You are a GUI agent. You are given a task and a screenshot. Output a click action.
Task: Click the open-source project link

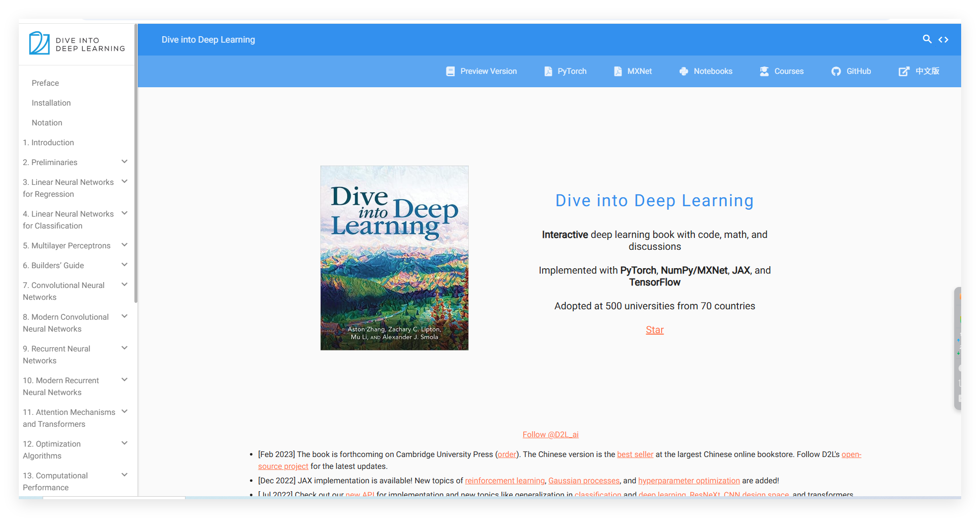283,466
